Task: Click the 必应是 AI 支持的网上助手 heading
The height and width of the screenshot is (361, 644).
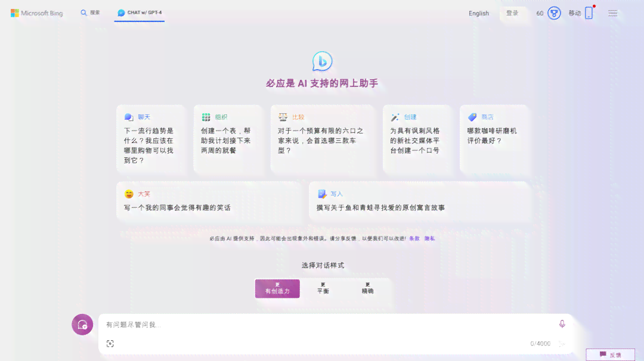Action: [322, 83]
